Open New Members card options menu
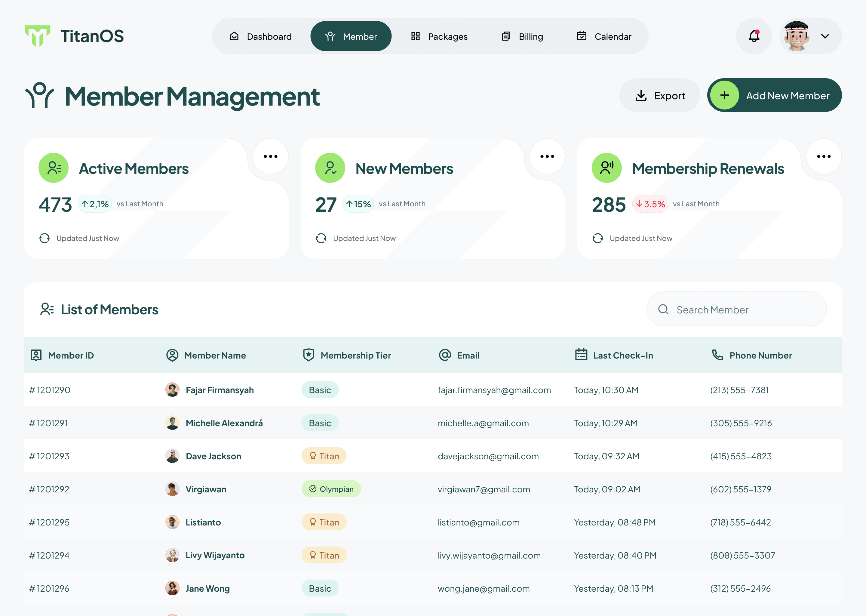 point(547,156)
